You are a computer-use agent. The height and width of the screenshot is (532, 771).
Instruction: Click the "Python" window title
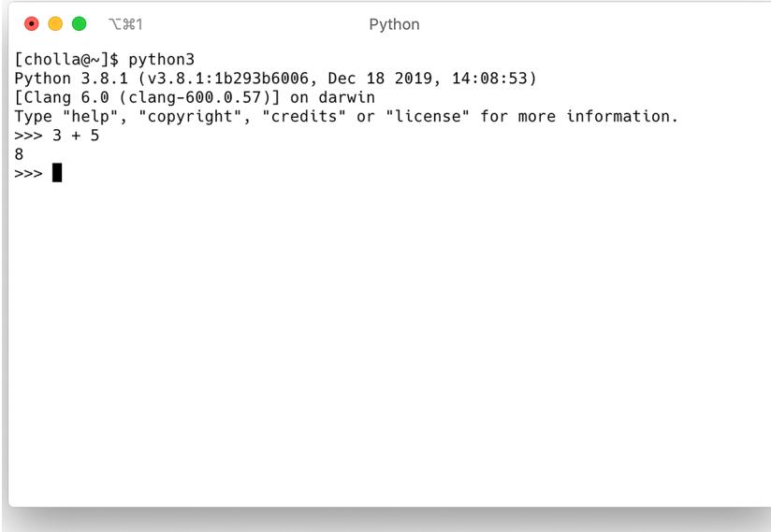coord(394,24)
